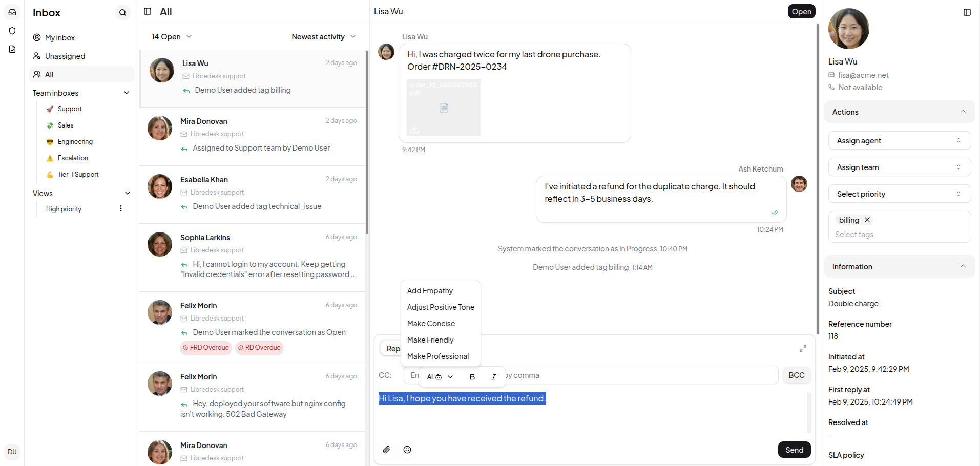The width and height of the screenshot is (980, 466).
Task: Apply bold formatting to the selected text
Action: (x=472, y=376)
